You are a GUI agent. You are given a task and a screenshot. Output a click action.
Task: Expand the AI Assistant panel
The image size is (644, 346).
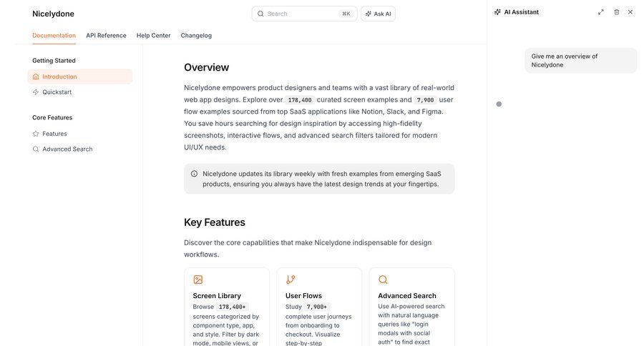coord(601,12)
